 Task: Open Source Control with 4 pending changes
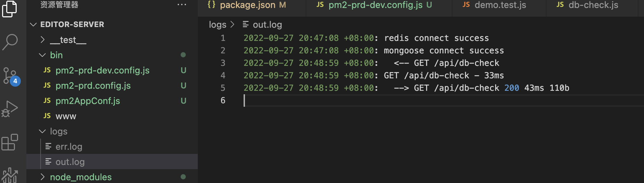10,76
